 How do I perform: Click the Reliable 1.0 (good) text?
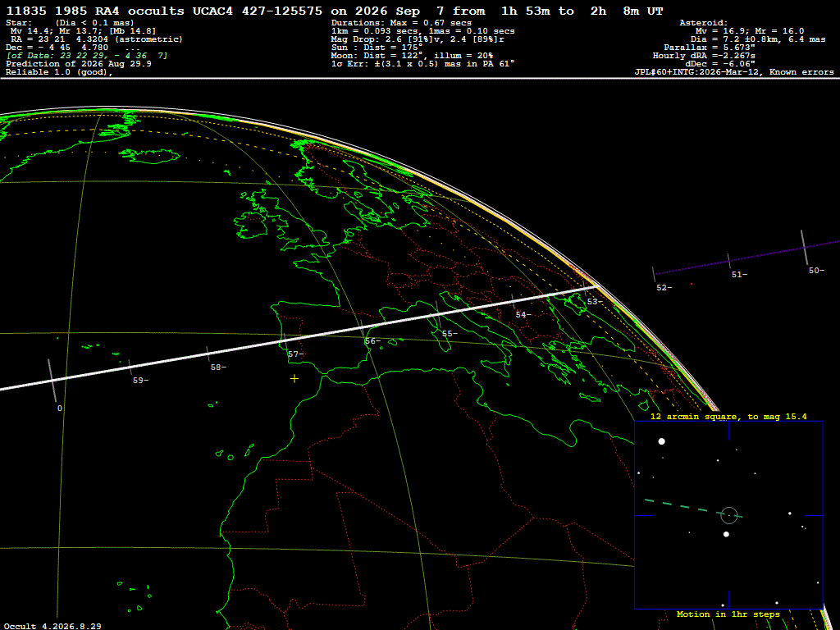[x=59, y=72]
